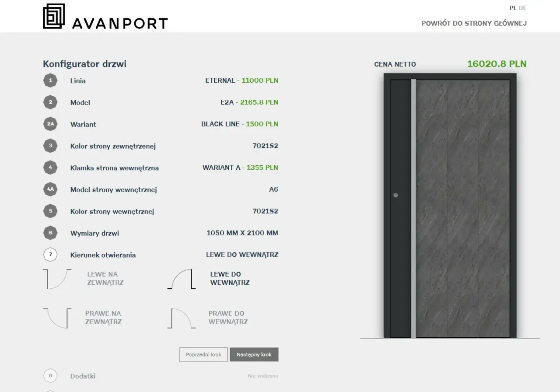Pick the PRAWE DO WEWNĄTRZ option label
The width and height of the screenshot is (560, 392).
pyautogui.click(x=228, y=318)
